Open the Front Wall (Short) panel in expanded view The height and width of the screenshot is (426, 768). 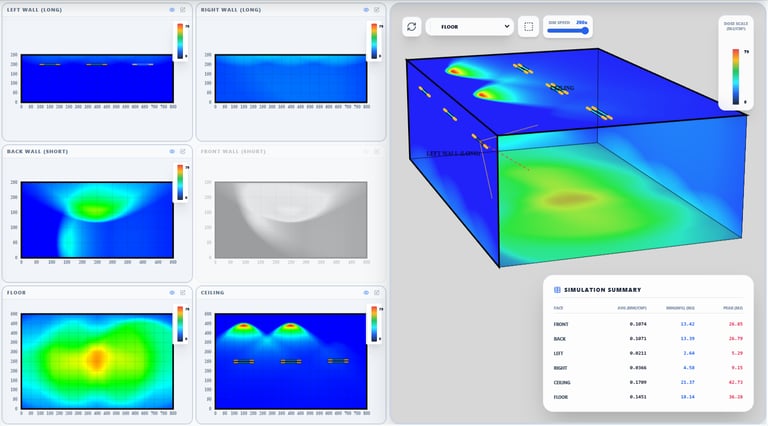pos(377,151)
